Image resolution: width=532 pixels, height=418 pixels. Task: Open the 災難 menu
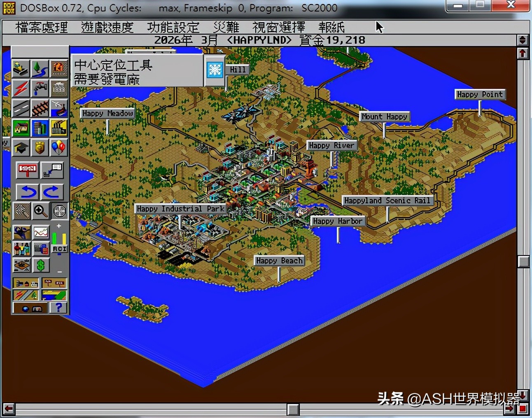pyautogui.click(x=226, y=27)
